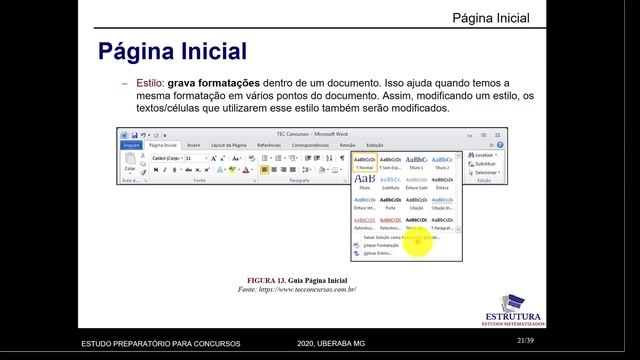
Task: Apply the Subtítulo style
Action: [391, 183]
